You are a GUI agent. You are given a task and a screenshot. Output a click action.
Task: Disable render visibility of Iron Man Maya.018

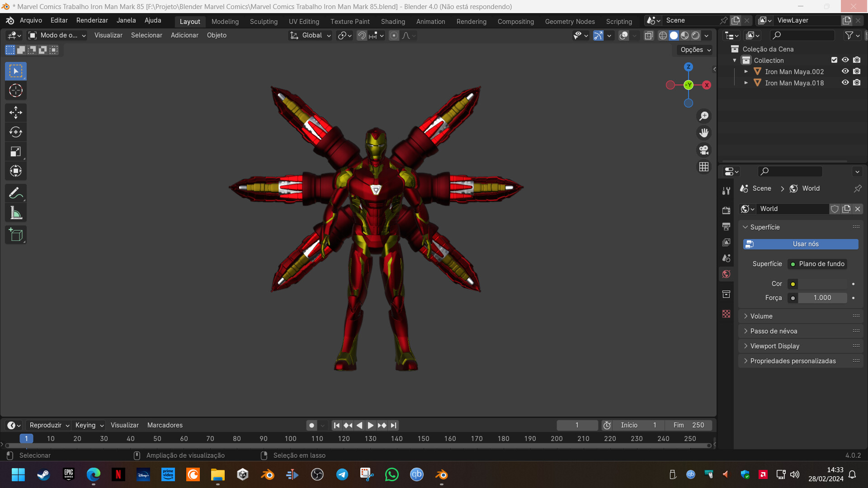click(857, 83)
